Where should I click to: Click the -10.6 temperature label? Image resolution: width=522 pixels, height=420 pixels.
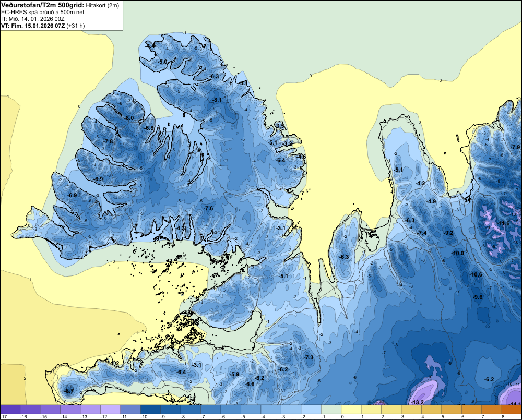pyautogui.click(x=476, y=274)
